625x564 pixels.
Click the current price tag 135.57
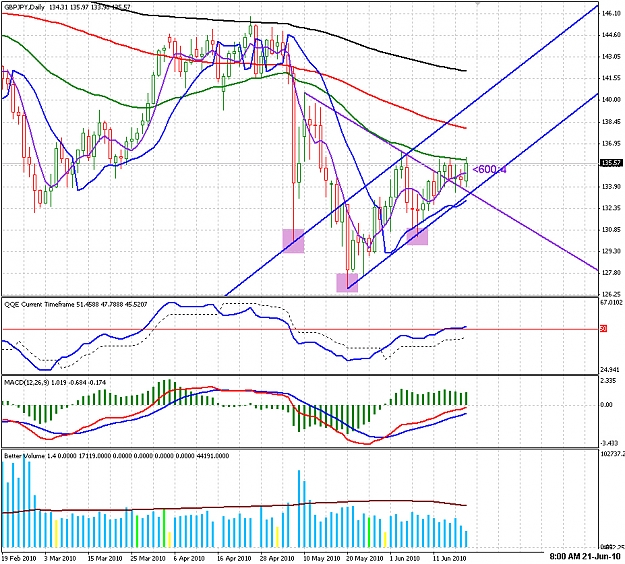[x=611, y=163]
